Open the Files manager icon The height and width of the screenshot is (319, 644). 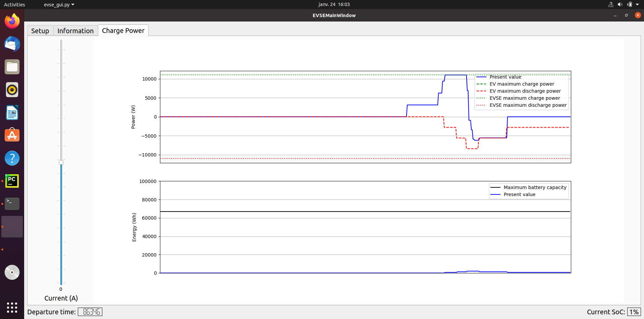[12, 67]
